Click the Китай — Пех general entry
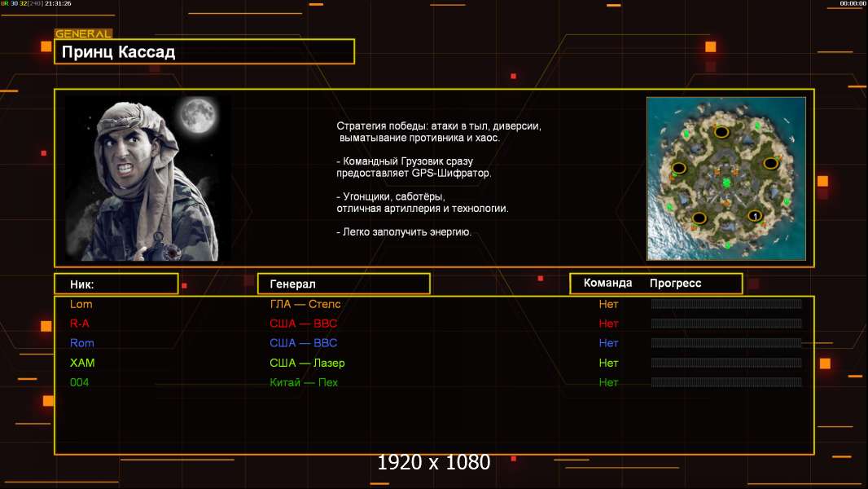The image size is (868, 489). (x=304, y=382)
